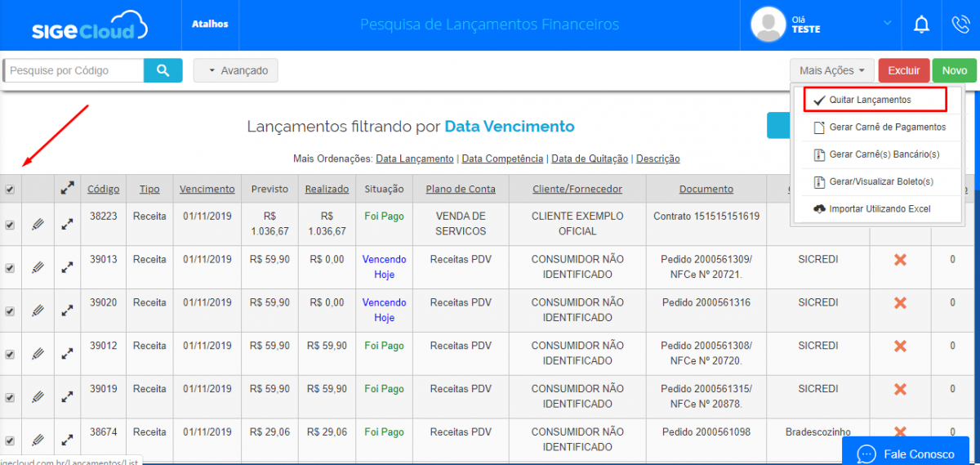Screen dimensions: 980x465
Task: Open the Avançado dropdown
Action: point(236,70)
